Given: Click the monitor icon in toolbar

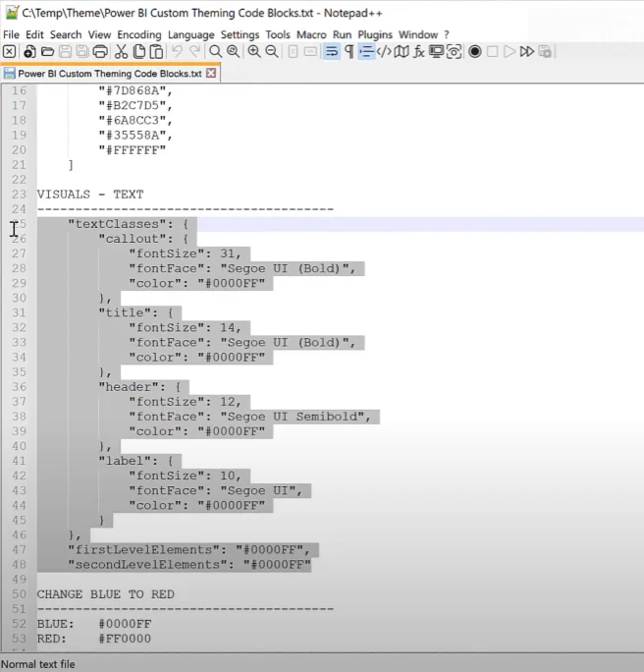Looking at the screenshot, I should coord(436,52).
